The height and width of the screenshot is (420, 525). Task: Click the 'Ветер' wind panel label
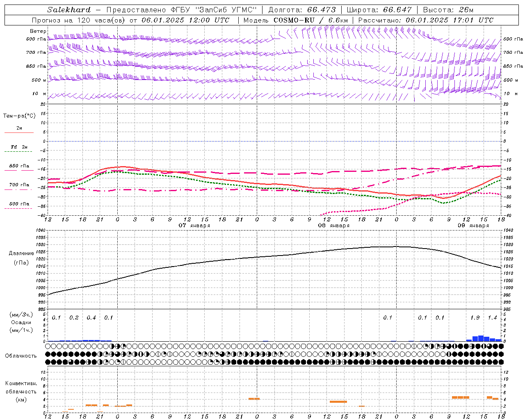pos(38,31)
